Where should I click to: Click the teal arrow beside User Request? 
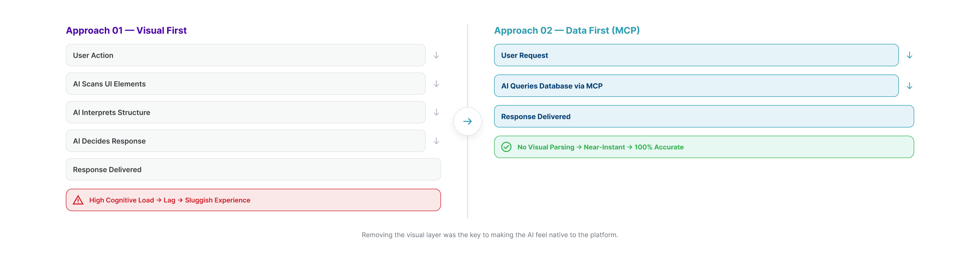[x=909, y=55]
